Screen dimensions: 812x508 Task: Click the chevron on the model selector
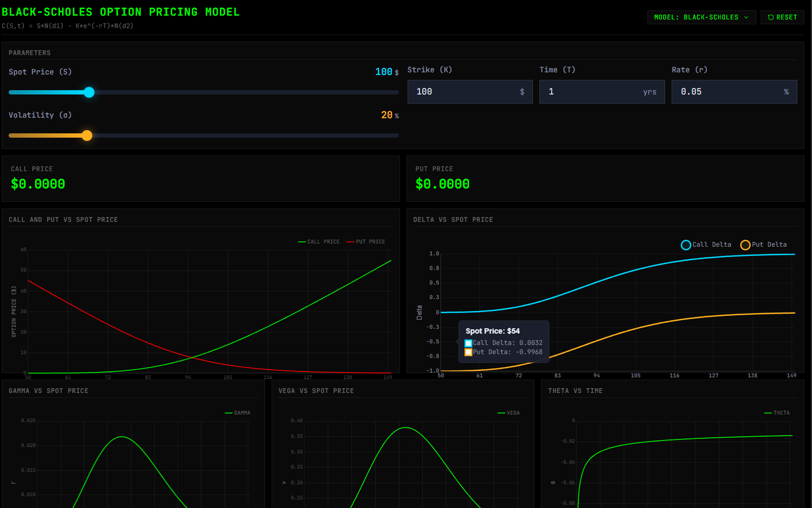pos(746,17)
